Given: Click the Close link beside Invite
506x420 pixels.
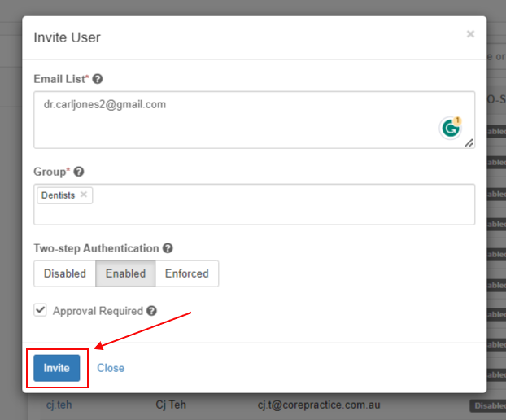Looking at the screenshot, I should tap(111, 368).
